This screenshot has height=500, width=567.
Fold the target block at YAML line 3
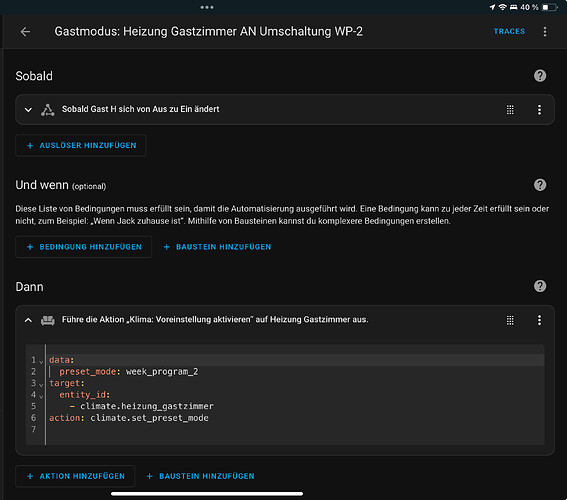point(41,384)
